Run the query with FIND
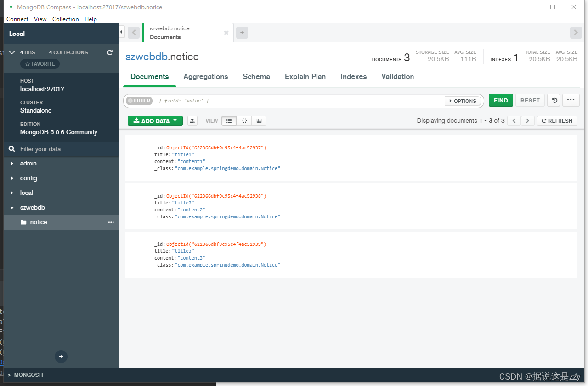 501,100
